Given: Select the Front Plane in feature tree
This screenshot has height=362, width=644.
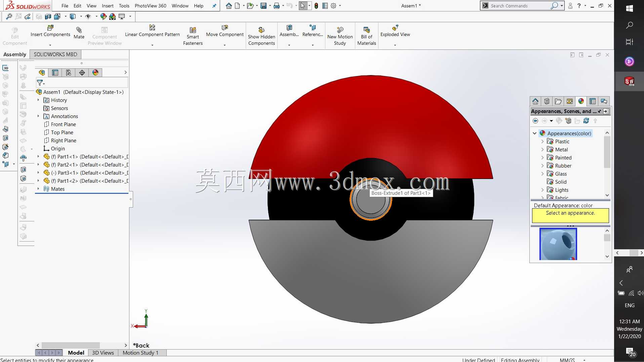Looking at the screenshot, I should click(60, 124).
